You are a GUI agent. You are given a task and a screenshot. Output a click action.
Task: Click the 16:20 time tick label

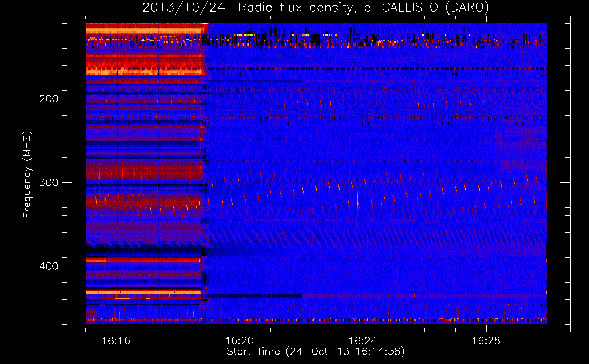pos(240,341)
